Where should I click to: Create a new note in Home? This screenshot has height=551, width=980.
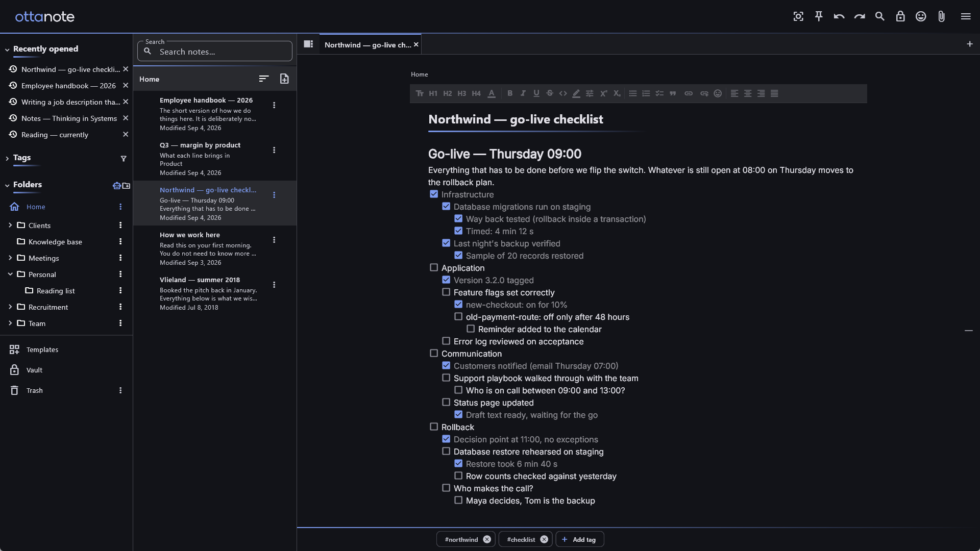point(284,79)
